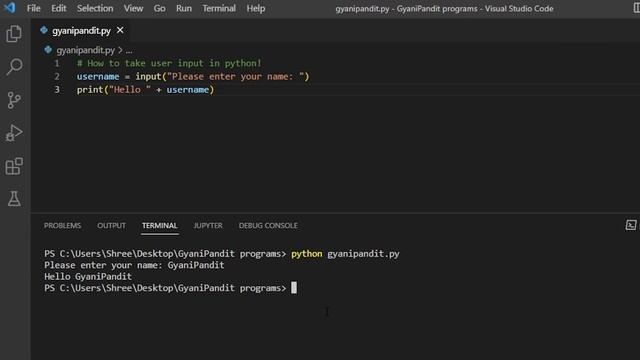This screenshot has width=640, height=360.
Task: Open the Search view in activity bar
Action: pyautogui.click(x=14, y=67)
